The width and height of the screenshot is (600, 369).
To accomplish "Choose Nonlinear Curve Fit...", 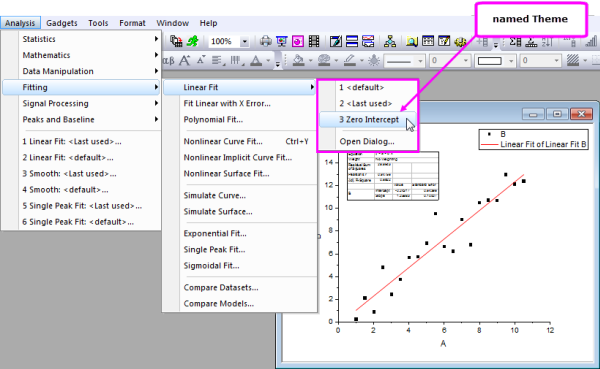I will coord(240,141).
